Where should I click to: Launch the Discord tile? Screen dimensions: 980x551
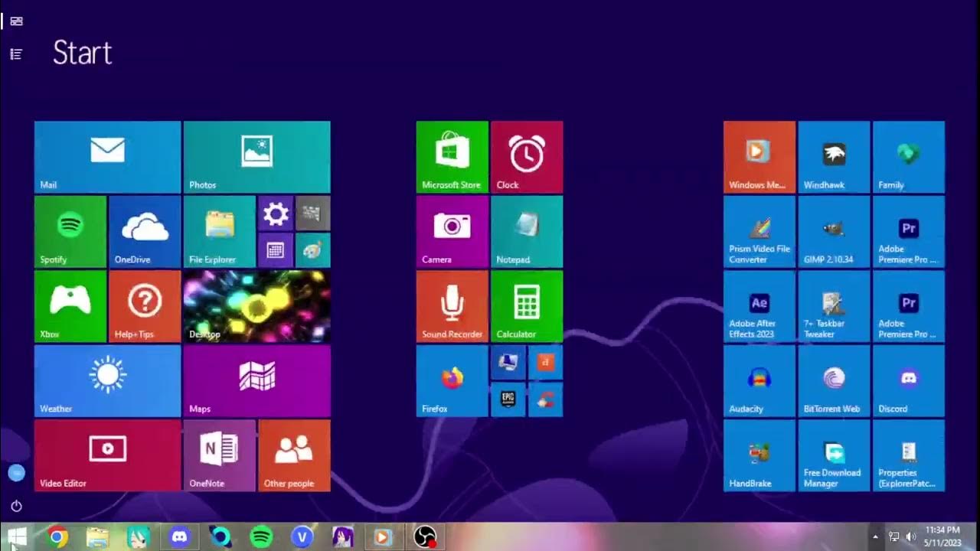[909, 380]
